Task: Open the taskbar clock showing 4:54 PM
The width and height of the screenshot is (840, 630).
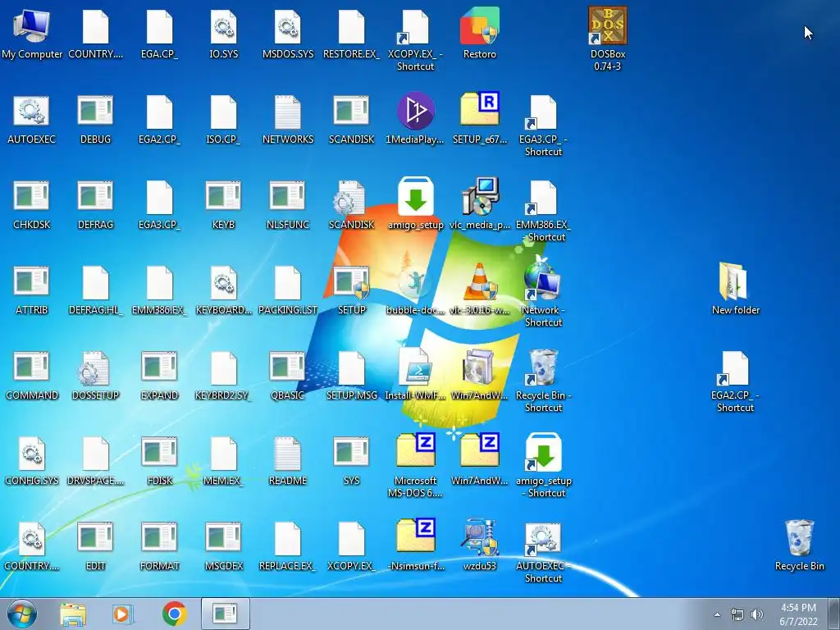Action: pos(798,614)
